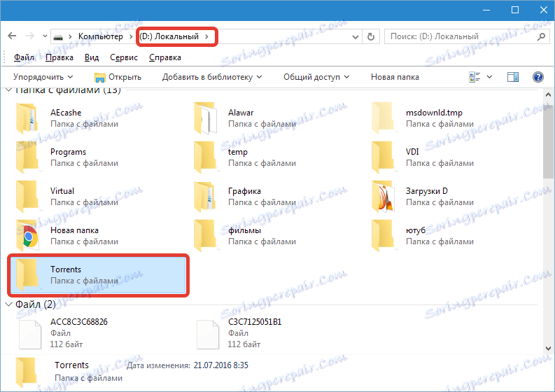Select the Загрузки D folder icon
The height and width of the screenshot is (392, 555).
click(x=383, y=197)
